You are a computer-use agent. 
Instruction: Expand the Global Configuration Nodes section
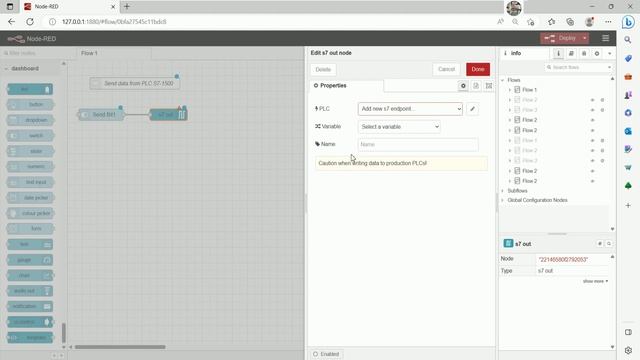(x=503, y=200)
